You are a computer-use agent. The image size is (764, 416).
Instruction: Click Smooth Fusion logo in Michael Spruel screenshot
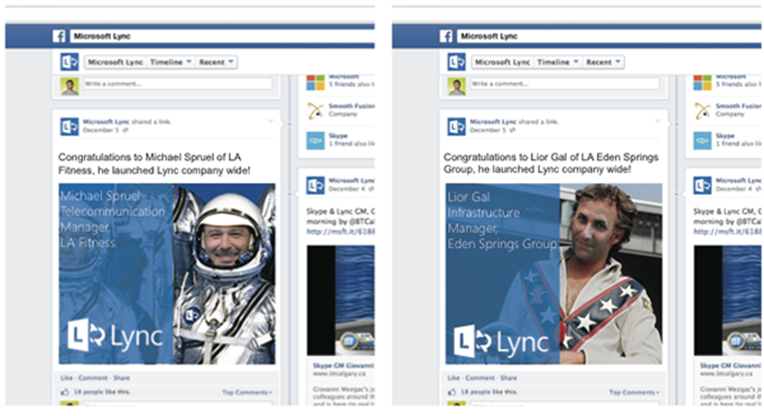(x=316, y=111)
